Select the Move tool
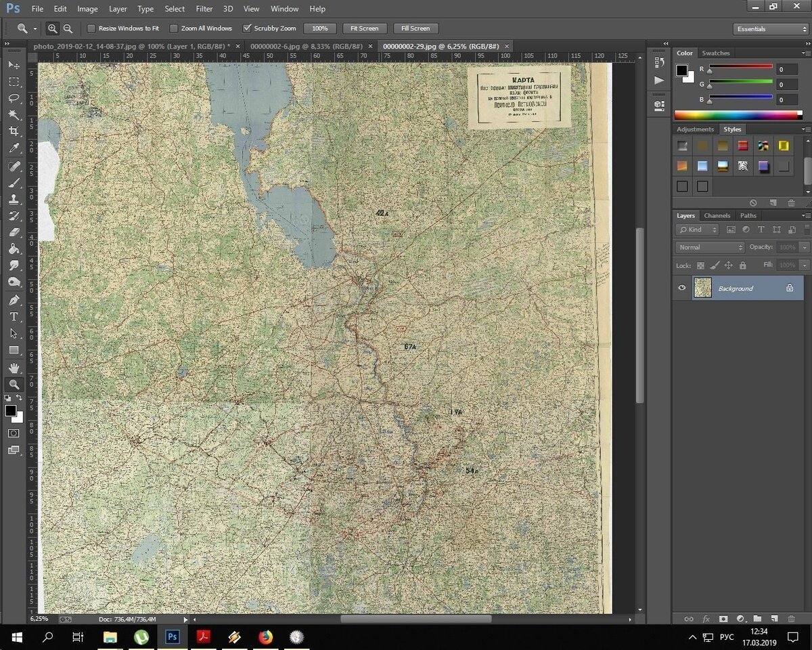 [14, 65]
